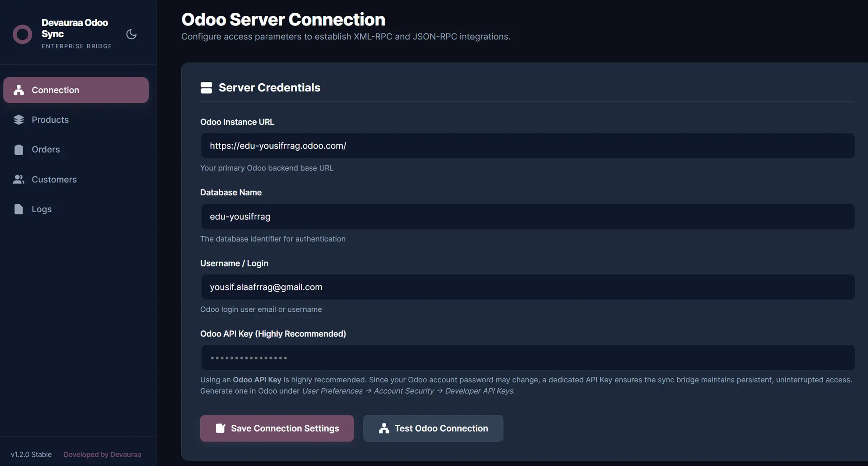Screen dimensions: 868x466
Task: Click the 'Developer API Keys' italic text
Action: (479, 391)
